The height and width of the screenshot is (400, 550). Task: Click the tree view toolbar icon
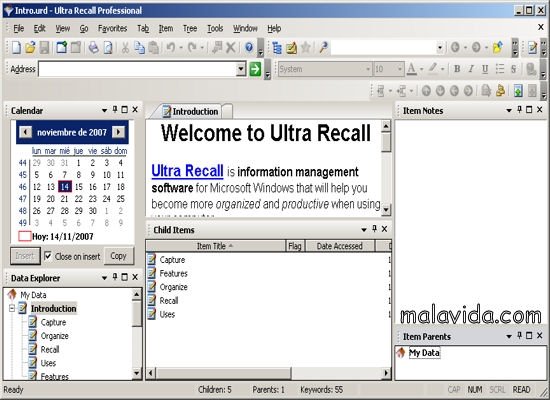coord(277,47)
